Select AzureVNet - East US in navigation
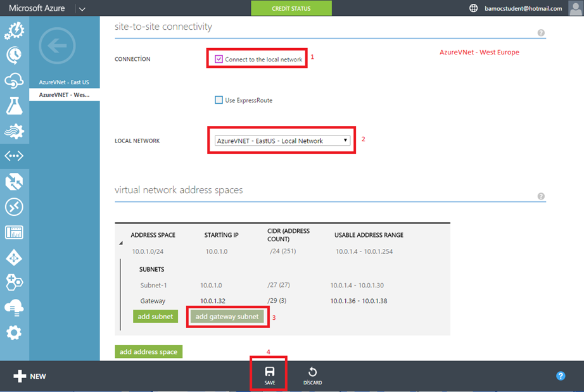This screenshot has height=392, width=584. [64, 82]
